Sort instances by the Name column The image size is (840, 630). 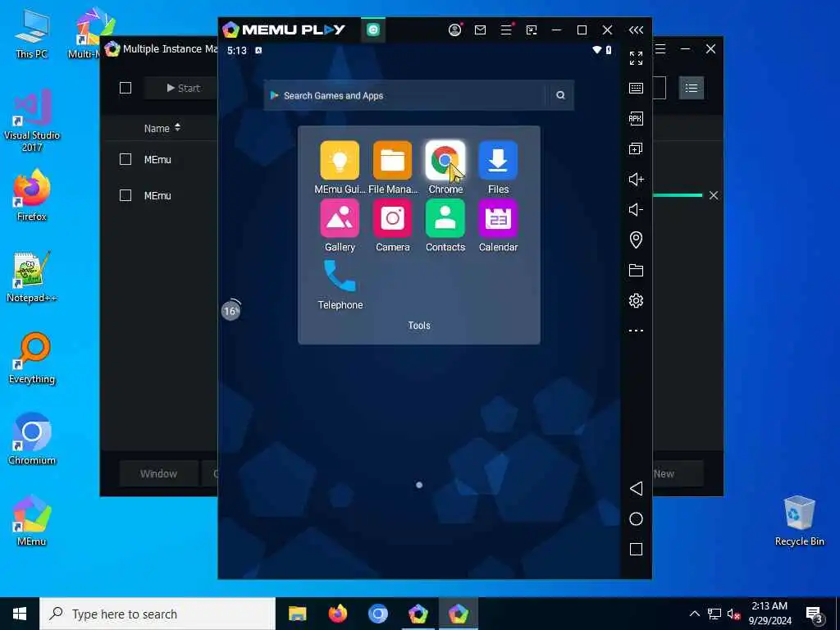(162, 128)
